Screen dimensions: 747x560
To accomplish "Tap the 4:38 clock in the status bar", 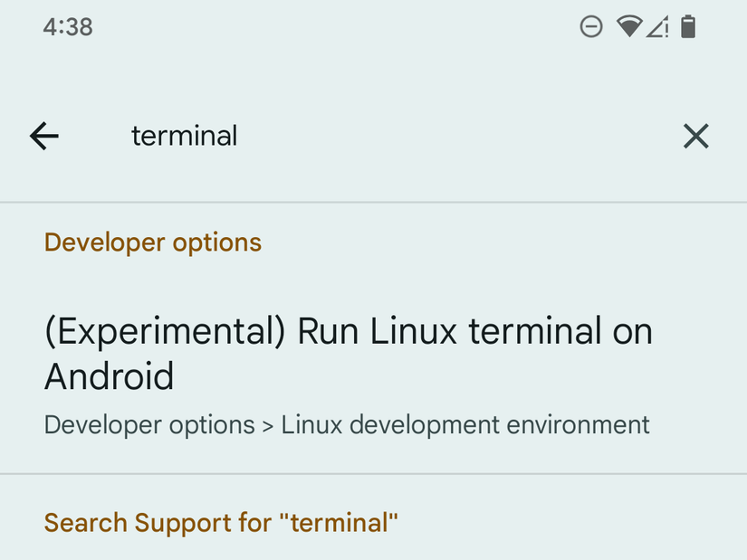I will coord(67,27).
